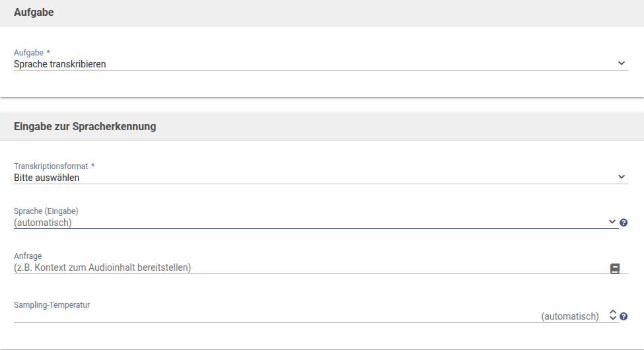Click the book icon in Anfrage field
The width and height of the screenshot is (644, 350).
tap(615, 268)
